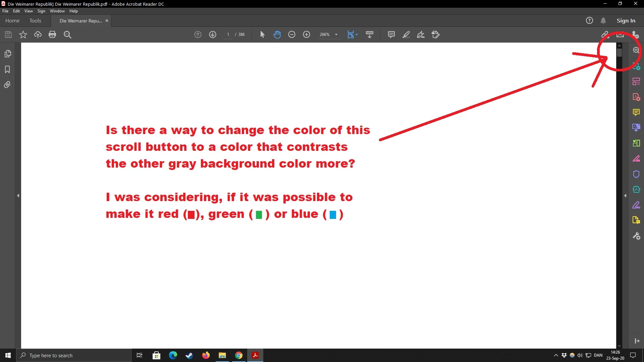
Task: Expand the 266% zoom level dropdown
Action: coord(336,35)
